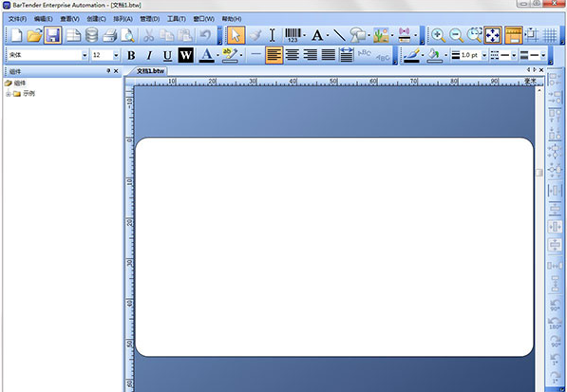
Task: Open the font size dropdown
Action: [x=116, y=55]
